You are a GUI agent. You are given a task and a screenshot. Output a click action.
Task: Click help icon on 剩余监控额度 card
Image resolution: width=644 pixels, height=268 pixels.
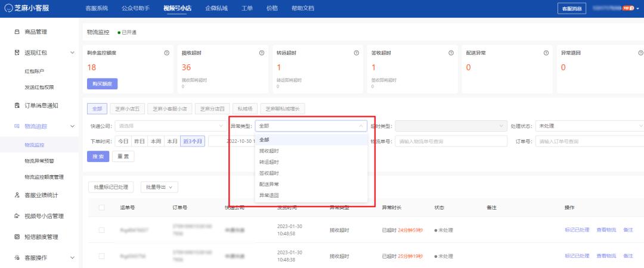tap(167, 53)
